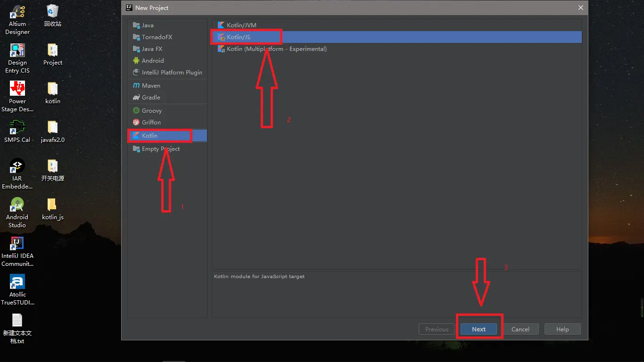Launch Android Studio desktop shortcut

[17, 213]
